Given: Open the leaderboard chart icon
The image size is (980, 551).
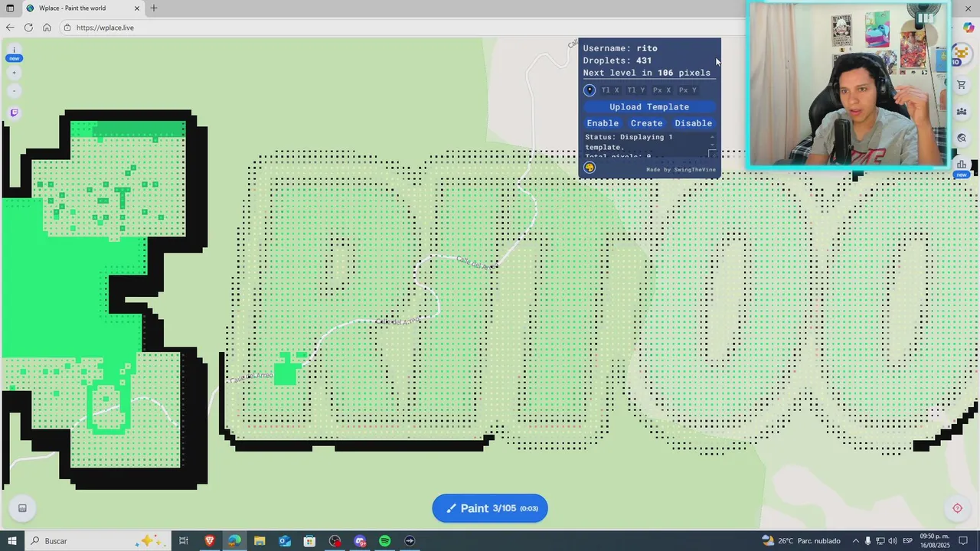Looking at the screenshot, I should point(962,165).
